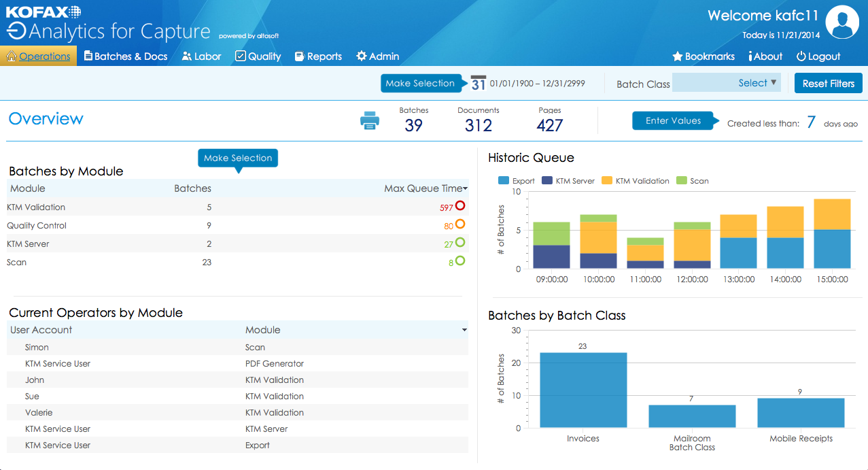This screenshot has height=470, width=868.
Task: Click the Batches count 39
Action: point(413,125)
